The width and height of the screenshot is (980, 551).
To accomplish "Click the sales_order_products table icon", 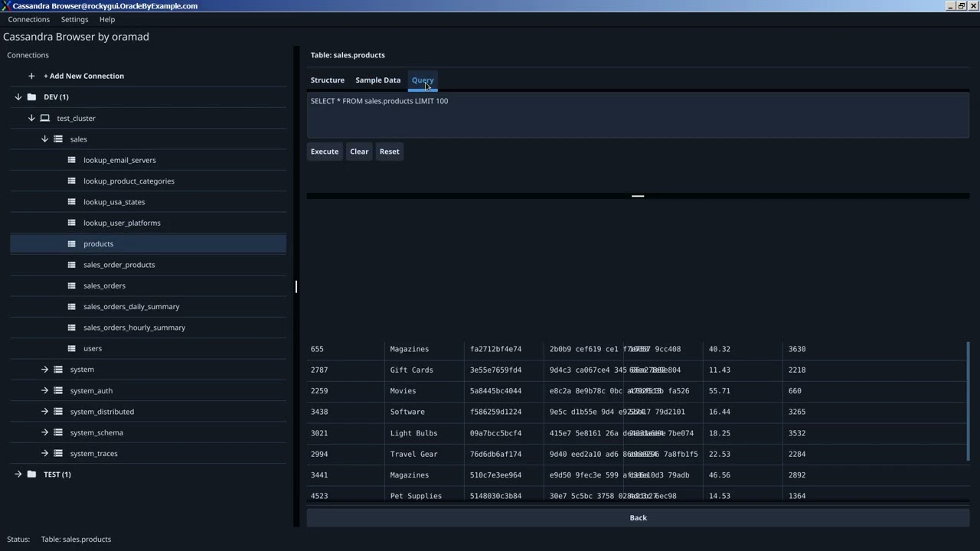I will 72,265.
